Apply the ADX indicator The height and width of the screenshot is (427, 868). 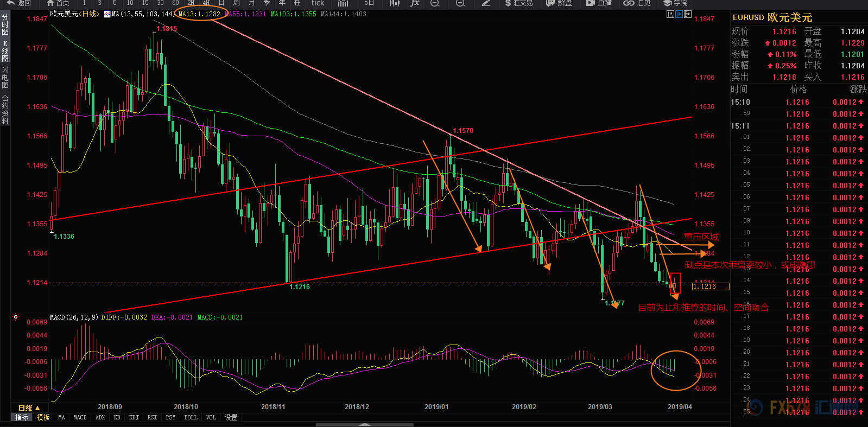[100, 417]
